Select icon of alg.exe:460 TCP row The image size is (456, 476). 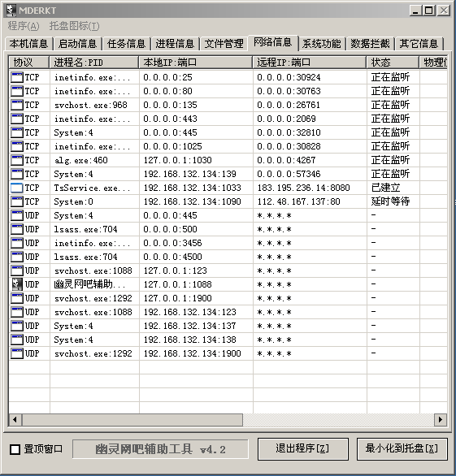click(x=17, y=160)
